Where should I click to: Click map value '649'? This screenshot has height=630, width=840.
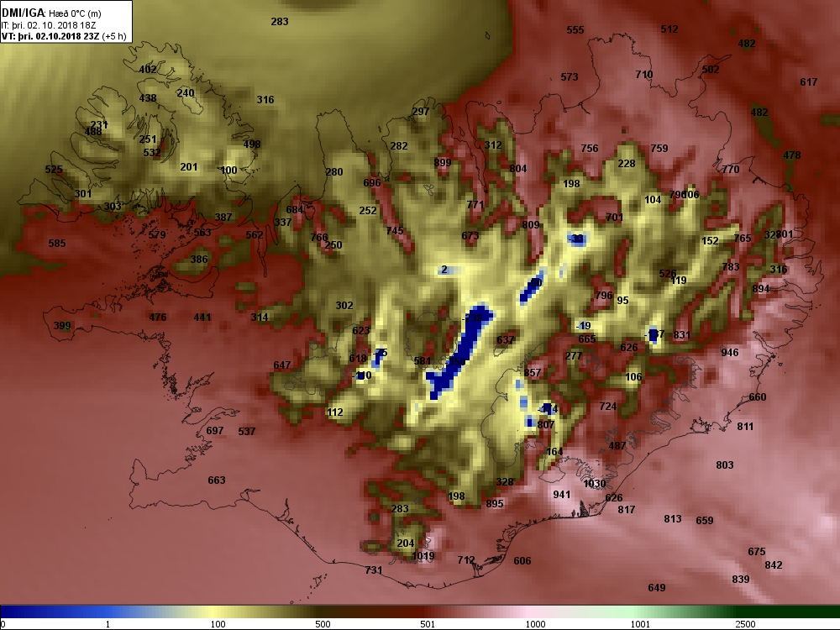[x=657, y=588]
